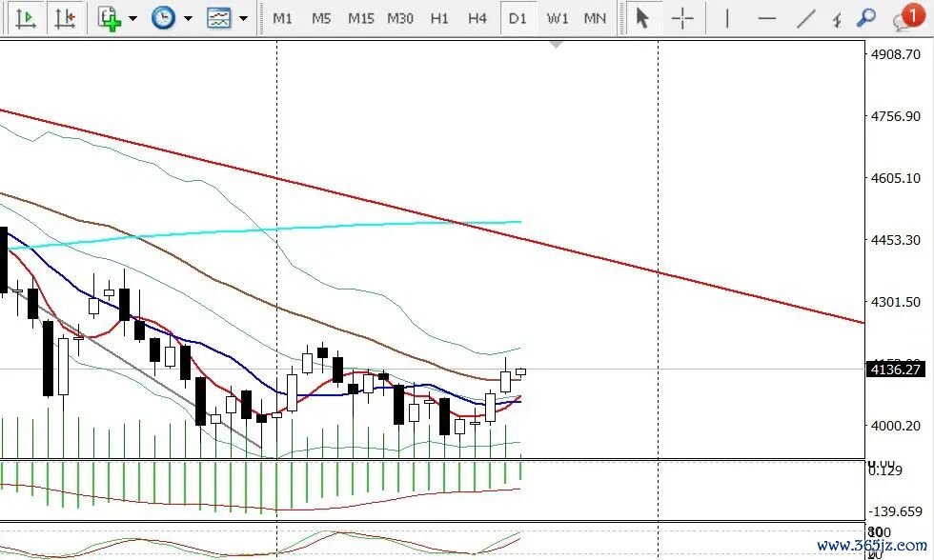Expand the Templates dropdown arrow
This screenshot has height=560, width=934.
243,18
